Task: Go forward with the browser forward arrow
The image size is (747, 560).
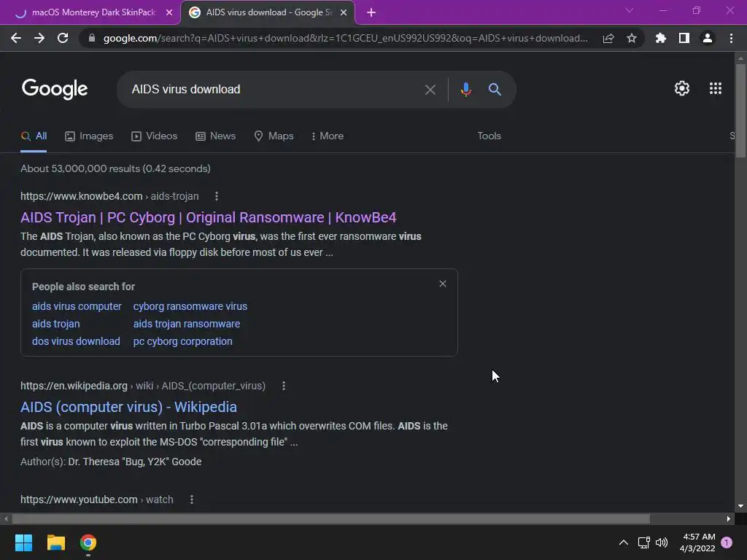Action: (x=39, y=38)
